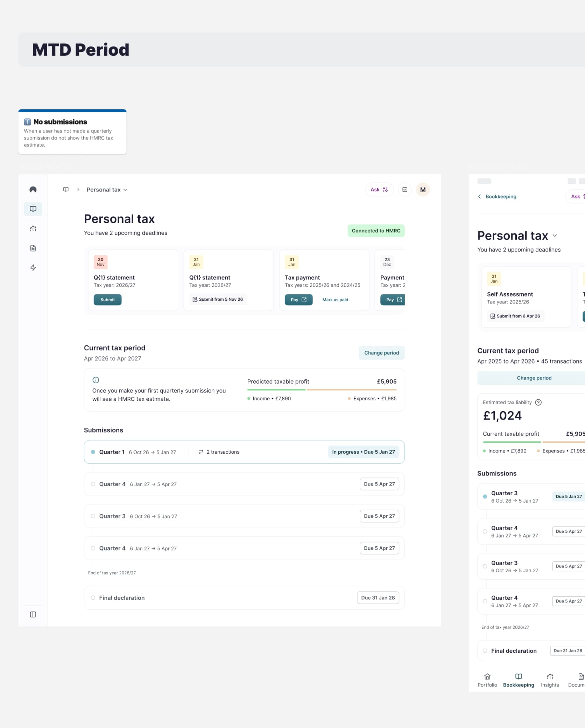Expand the Personal tax heading chevron in right panel
The height and width of the screenshot is (728, 585).
tap(555, 236)
